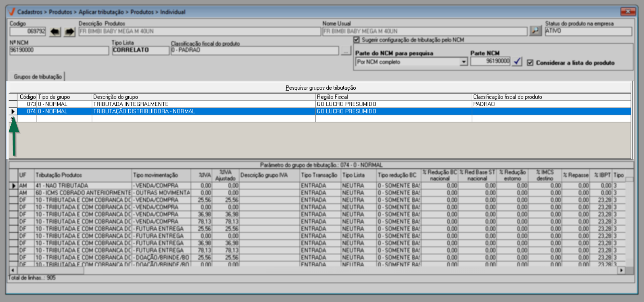
Task: Click the new row asterisk marker
Action: [x=13, y=119]
